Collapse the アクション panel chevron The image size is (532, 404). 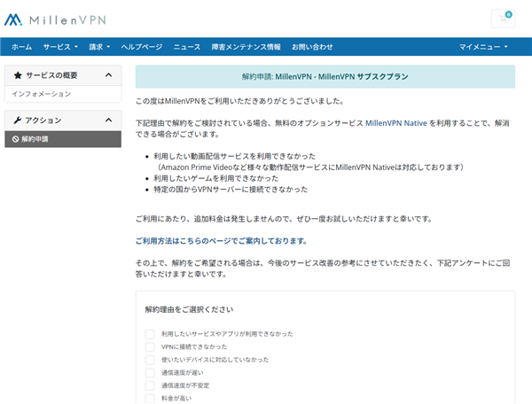[108, 120]
